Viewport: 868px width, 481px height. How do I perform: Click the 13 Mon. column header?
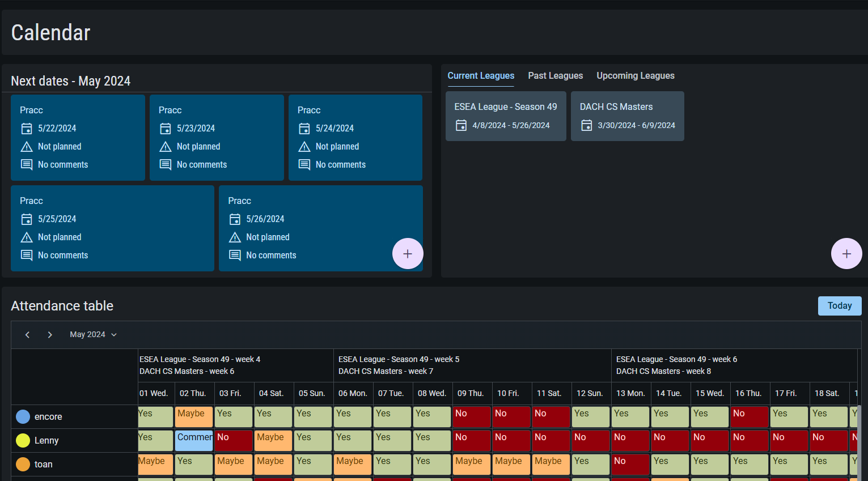(x=631, y=393)
